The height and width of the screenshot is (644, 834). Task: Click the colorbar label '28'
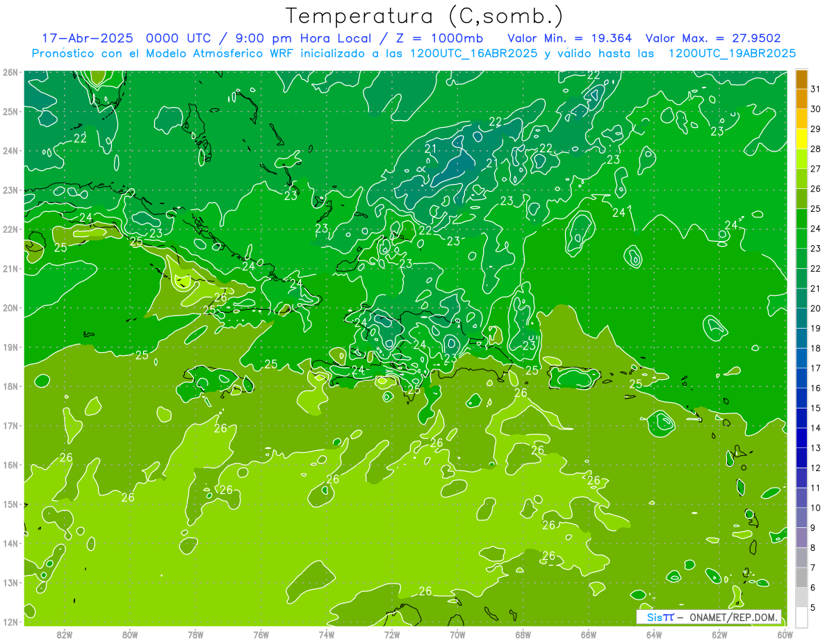tap(815, 149)
